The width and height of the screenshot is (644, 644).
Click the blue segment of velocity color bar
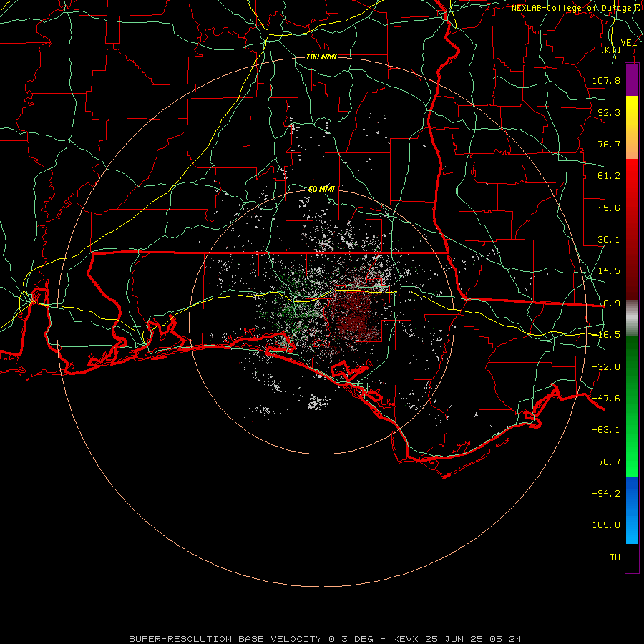click(632, 510)
